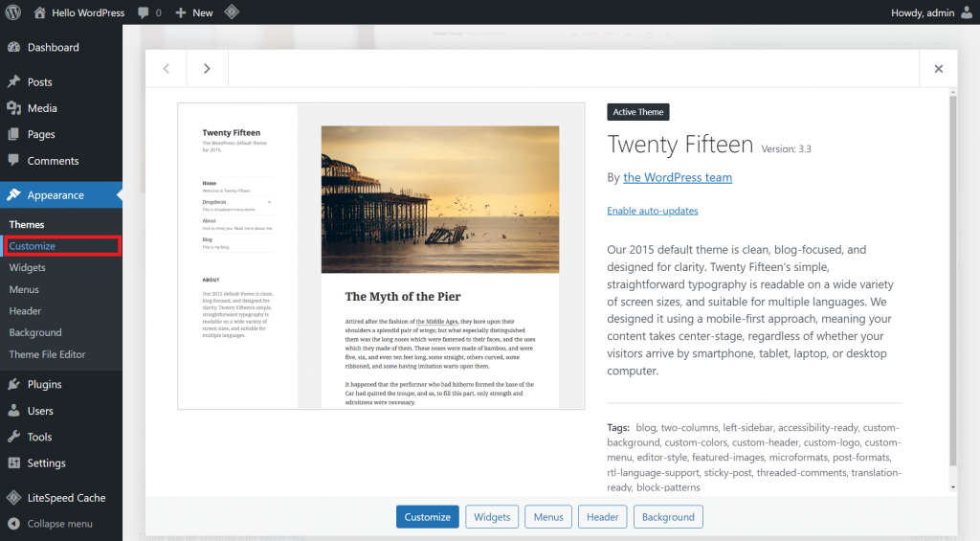Select Background in Appearance submenu

point(35,332)
